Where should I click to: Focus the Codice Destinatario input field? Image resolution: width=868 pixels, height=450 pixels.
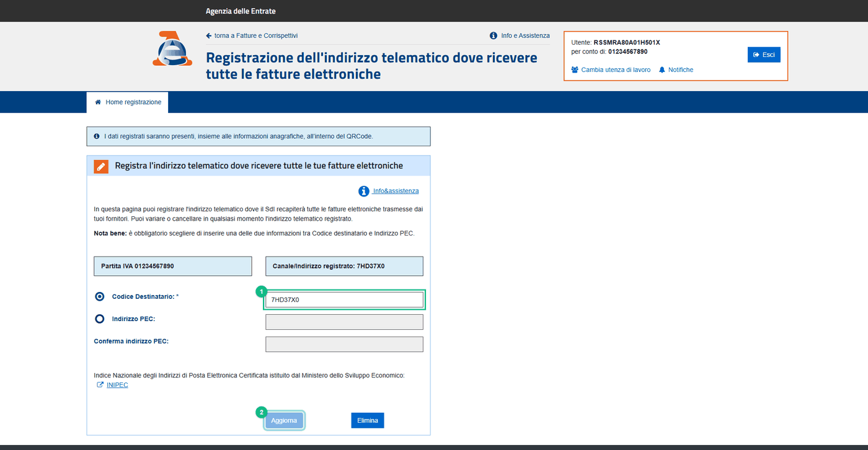pos(344,300)
